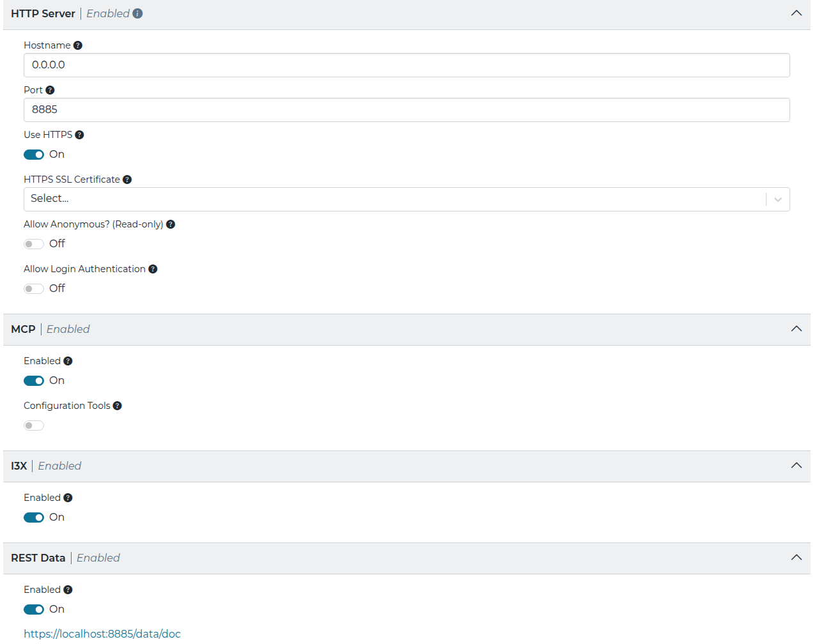817x644 pixels.
Task: Open help for Allow Anonymous? (Read-only)
Action: click(x=170, y=224)
